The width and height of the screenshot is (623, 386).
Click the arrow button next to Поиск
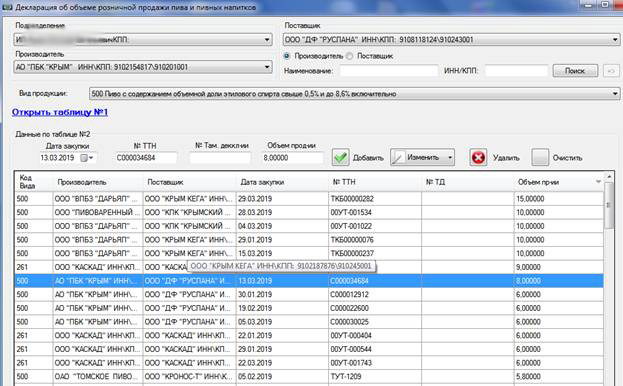[x=611, y=71]
